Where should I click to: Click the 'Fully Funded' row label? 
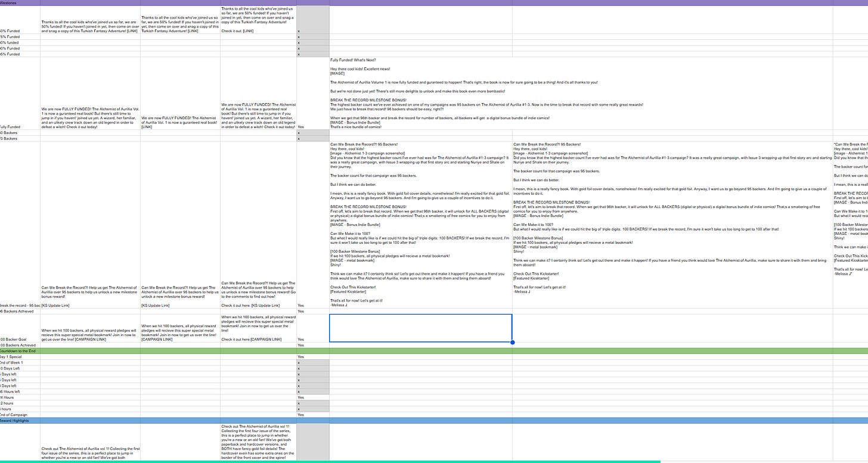(x=10, y=127)
